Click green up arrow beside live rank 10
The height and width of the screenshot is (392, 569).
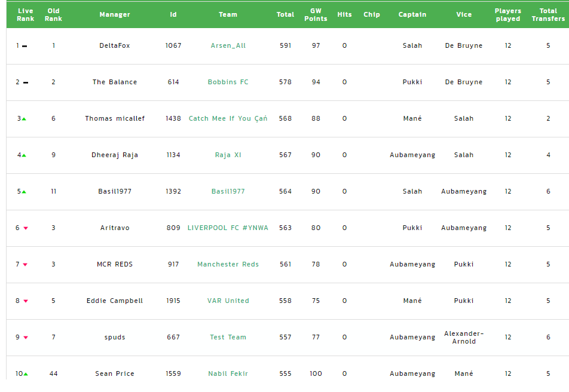coord(26,374)
